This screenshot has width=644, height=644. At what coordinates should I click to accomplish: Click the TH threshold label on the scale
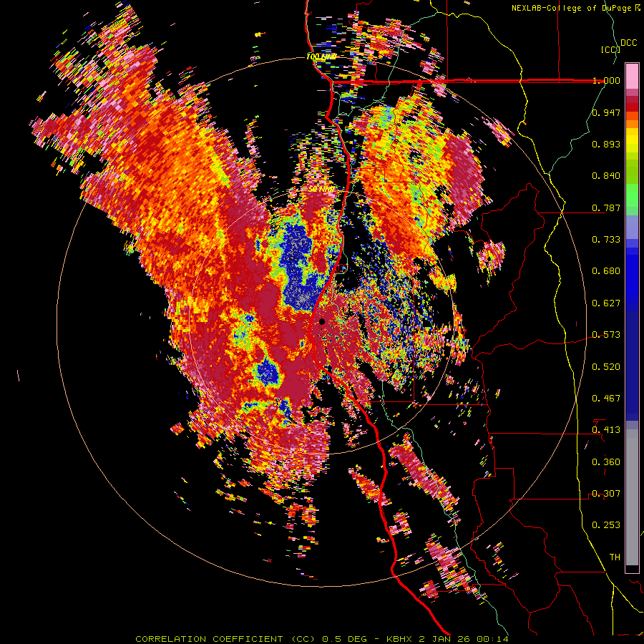click(615, 557)
